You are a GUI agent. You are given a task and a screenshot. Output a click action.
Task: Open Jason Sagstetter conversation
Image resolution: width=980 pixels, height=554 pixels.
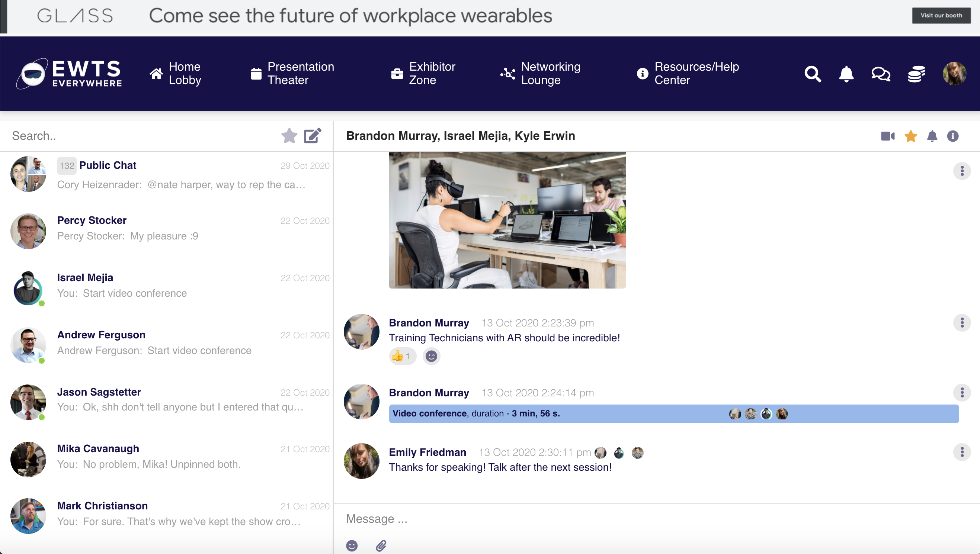tap(167, 402)
